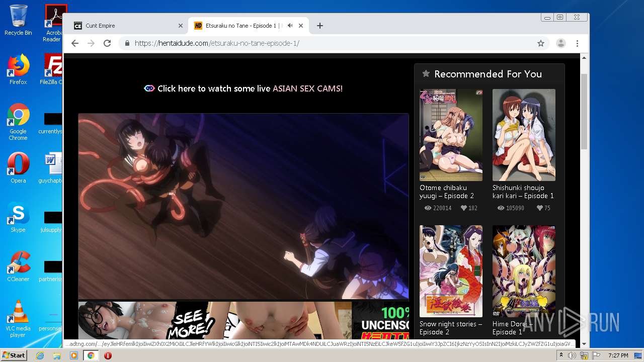The width and height of the screenshot is (644, 362).
Task: Mute the tab using the speaker icon
Action: coord(290,26)
